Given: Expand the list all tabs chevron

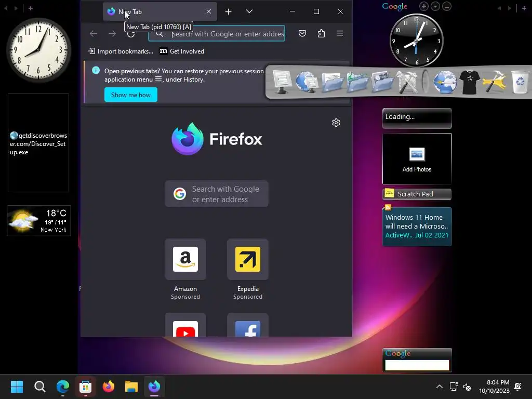Looking at the screenshot, I should (249, 11).
